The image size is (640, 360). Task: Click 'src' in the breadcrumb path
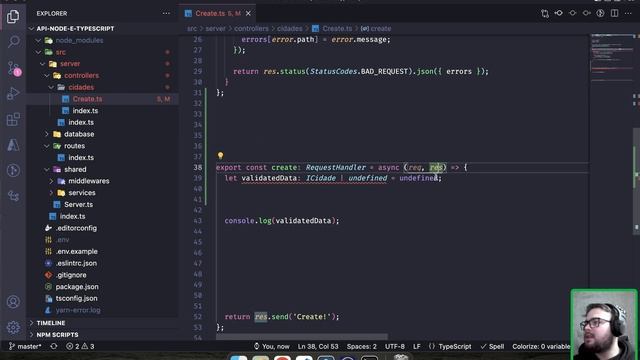tap(192, 29)
